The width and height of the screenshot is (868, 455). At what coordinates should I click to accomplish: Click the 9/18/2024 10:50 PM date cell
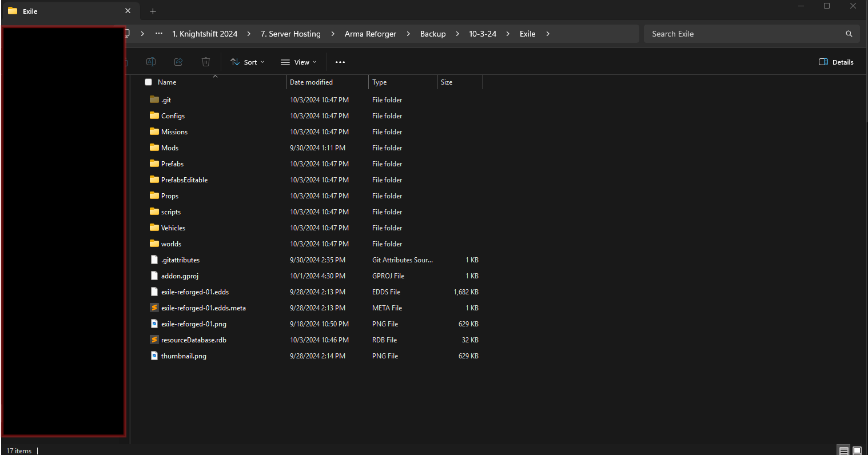[x=318, y=324]
